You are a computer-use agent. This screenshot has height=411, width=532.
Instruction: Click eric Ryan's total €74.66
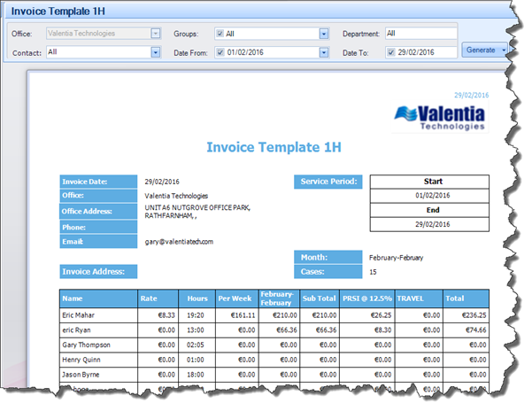pos(475,330)
